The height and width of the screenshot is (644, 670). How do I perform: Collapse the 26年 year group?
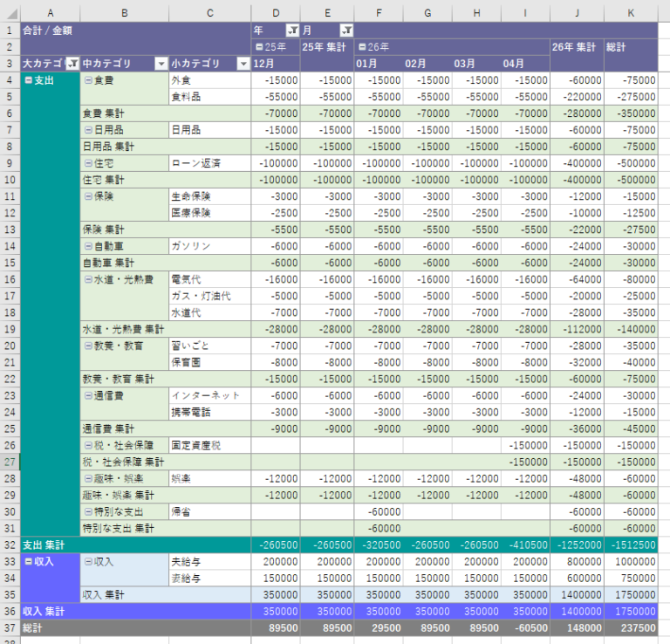pos(362,47)
